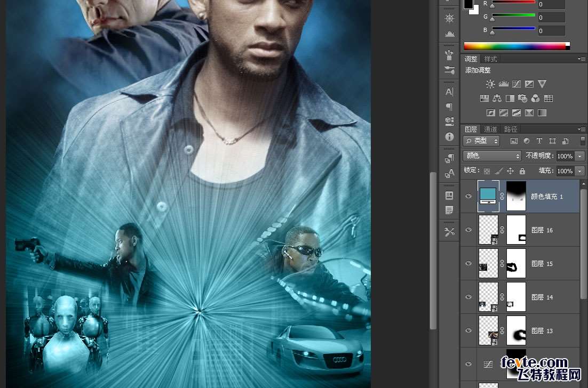Image resolution: width=588 pixels, height=388 pixels.
Task: Open the Info panel icon
Action: click(x=449, y=136)
